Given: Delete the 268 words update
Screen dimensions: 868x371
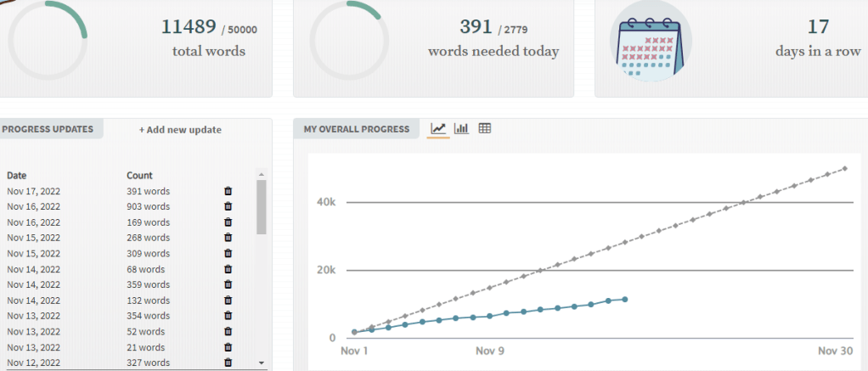Looking at the screenshot, I should point(228,238).
